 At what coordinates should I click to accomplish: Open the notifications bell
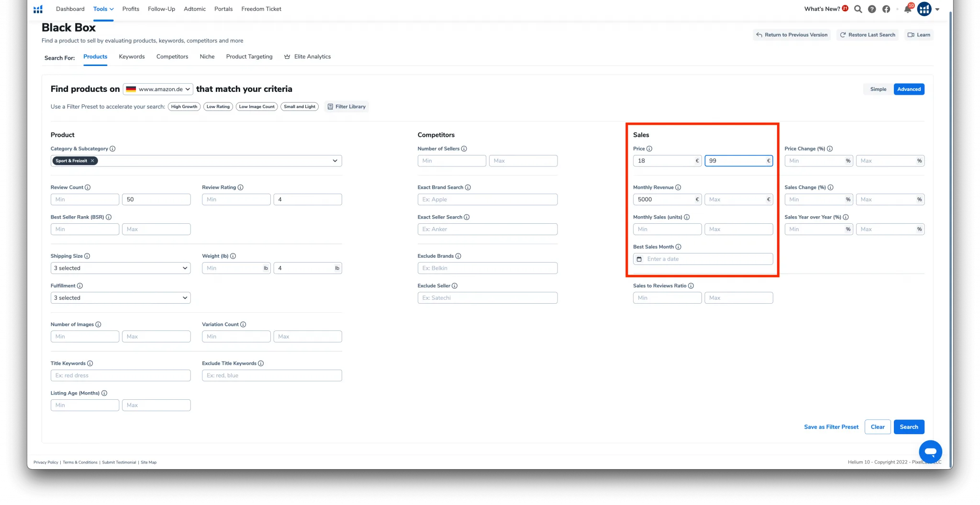[908, 9]
